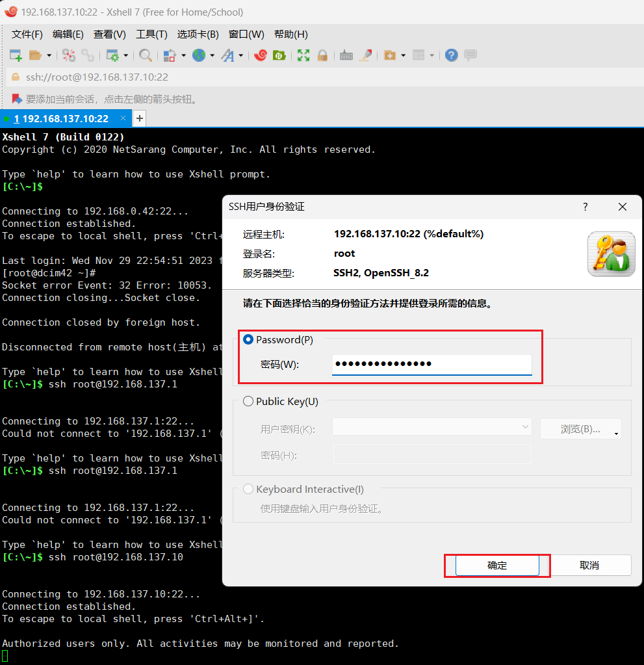Screen dimensions: 644x665
Task: Click the Disconnect icon in the toolbar
Action: click(69, 55)
